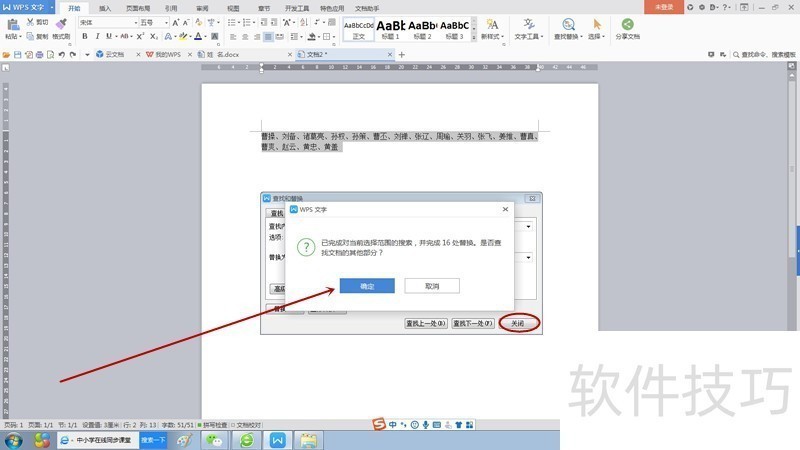The width and height of the screenshot is (800, 450).
Task: Click the Paste clipboard icon
Action: click(13, 24)
